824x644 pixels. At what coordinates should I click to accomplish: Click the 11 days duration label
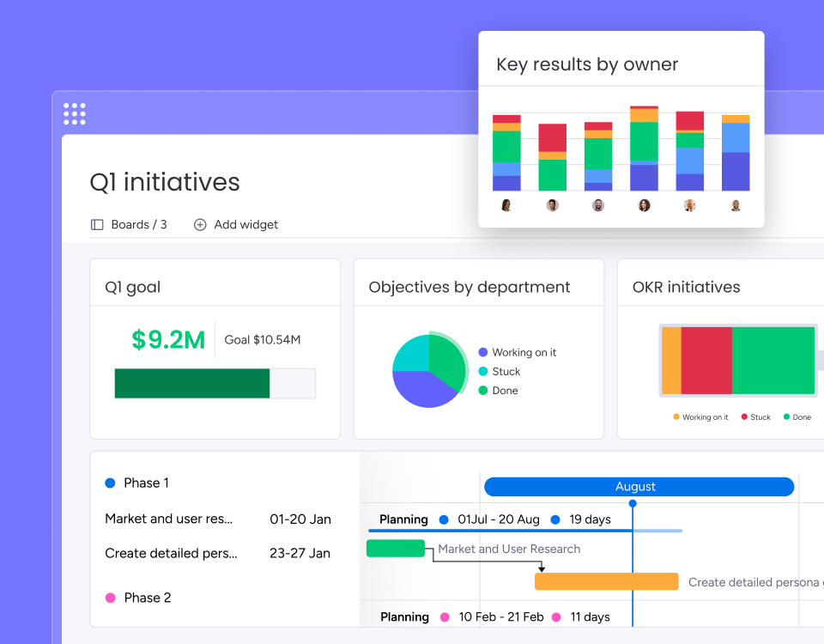[591, 617]
